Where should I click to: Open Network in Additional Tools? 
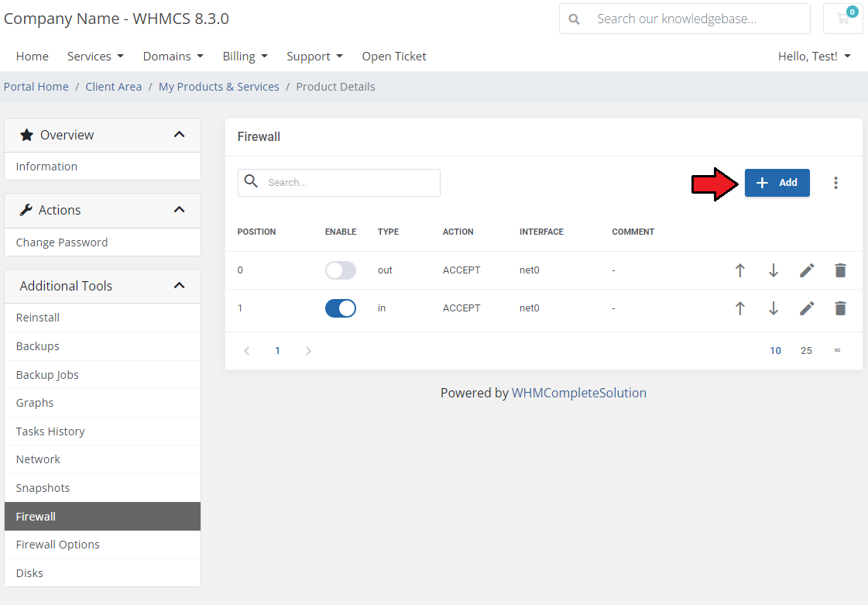(102, 460)
